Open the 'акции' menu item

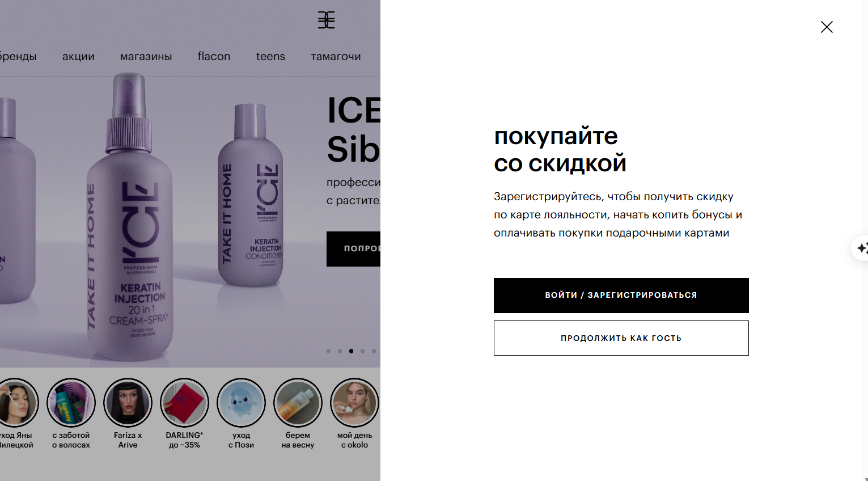[x=78, y=56]
